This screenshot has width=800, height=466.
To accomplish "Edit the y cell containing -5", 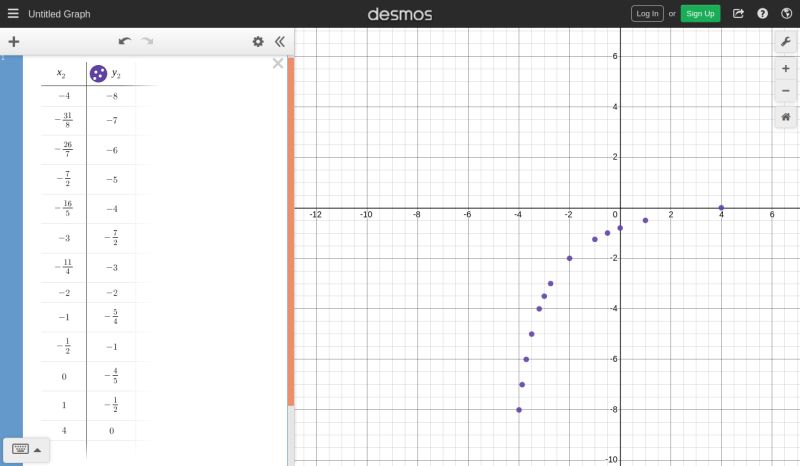I will (112, 180).
